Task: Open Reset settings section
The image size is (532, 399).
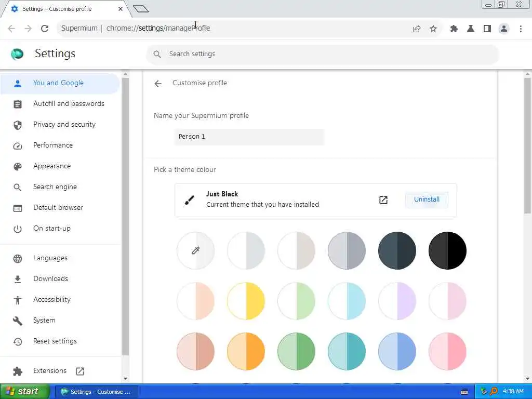Action: click(60, 341)
